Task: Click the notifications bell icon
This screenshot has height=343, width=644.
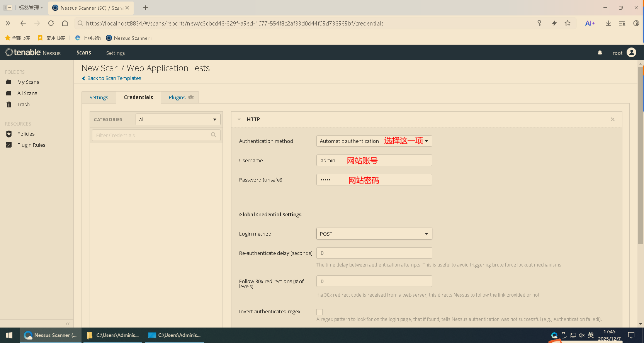Action: pos(600,53)
